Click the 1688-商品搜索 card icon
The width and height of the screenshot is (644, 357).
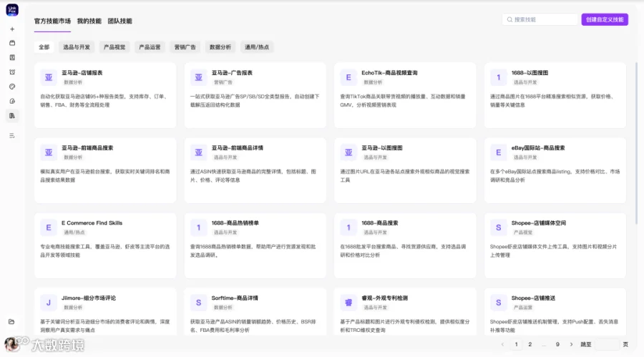[x=348, y=228]
